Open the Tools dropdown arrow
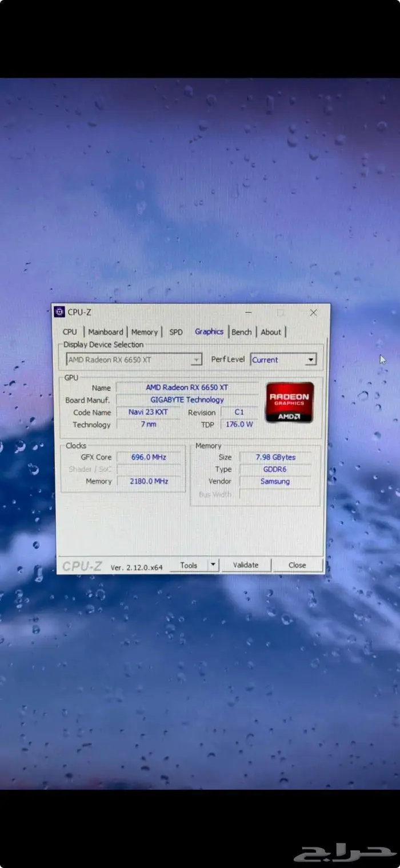The width and height of the screenshot is (400, 868). tap(213, 565)
